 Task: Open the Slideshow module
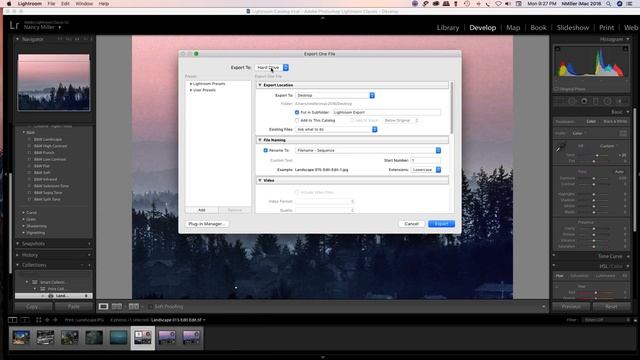tap(573, 27)
